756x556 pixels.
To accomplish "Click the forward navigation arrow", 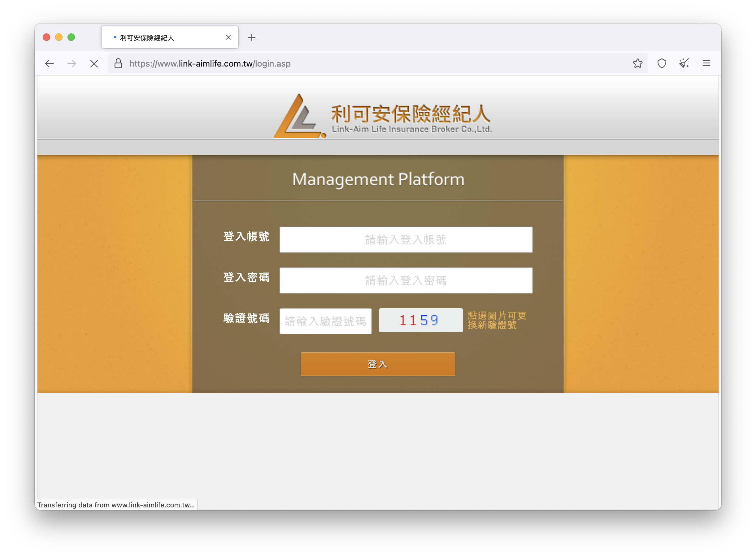I will [x=72, y=63].
